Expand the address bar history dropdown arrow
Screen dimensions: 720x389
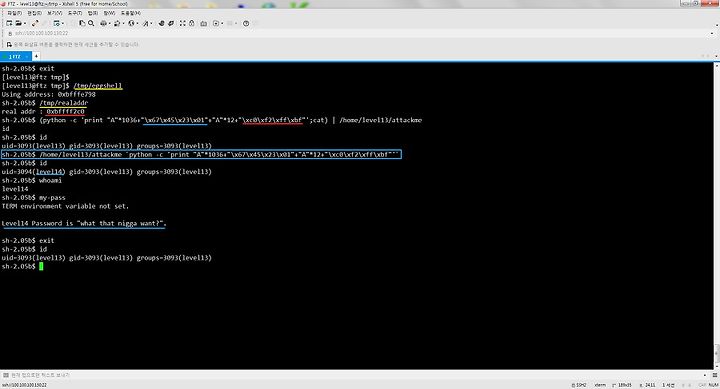tap(712, 34)
